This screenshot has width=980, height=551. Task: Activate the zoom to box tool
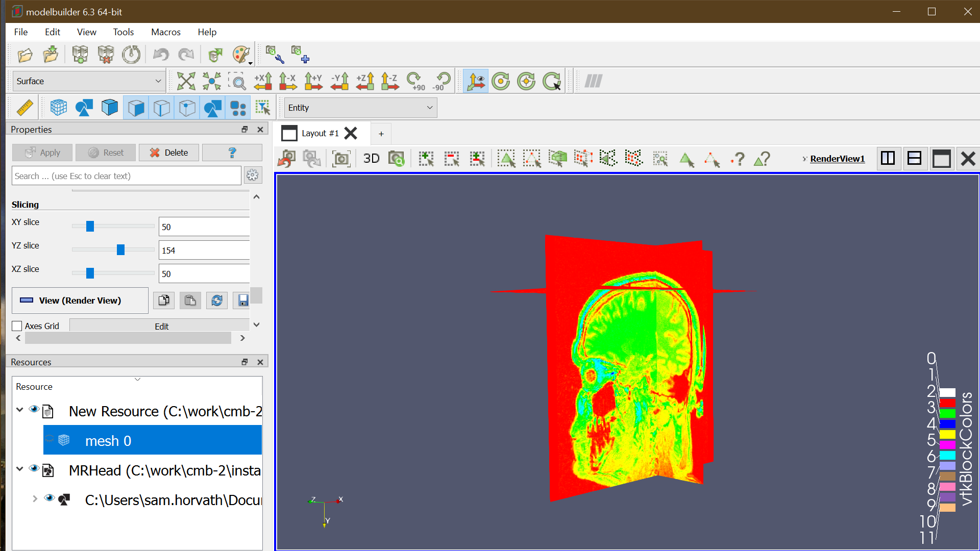point(237,81)
